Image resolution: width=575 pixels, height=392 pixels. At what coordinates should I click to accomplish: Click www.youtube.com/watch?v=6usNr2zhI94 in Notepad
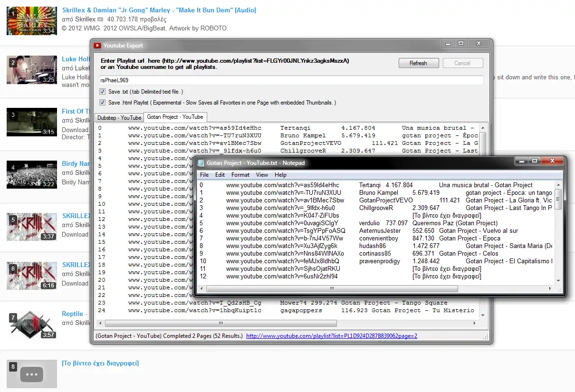coord(282,276)
